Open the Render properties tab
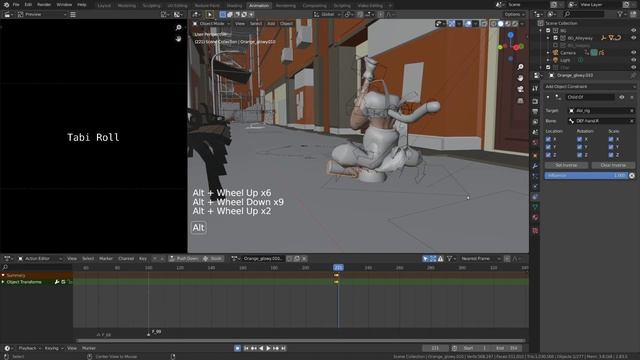 (535, 101)
